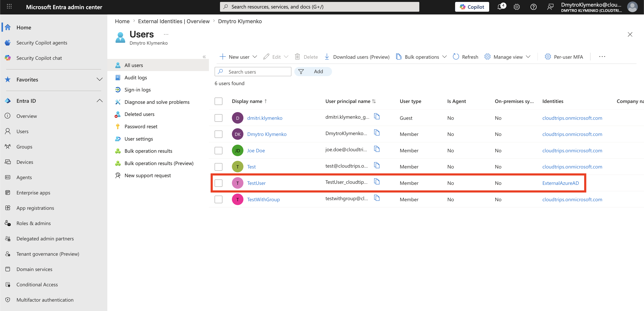Select the Joe Doe row checkbox
644x311 pixels.
pos(218,150)
